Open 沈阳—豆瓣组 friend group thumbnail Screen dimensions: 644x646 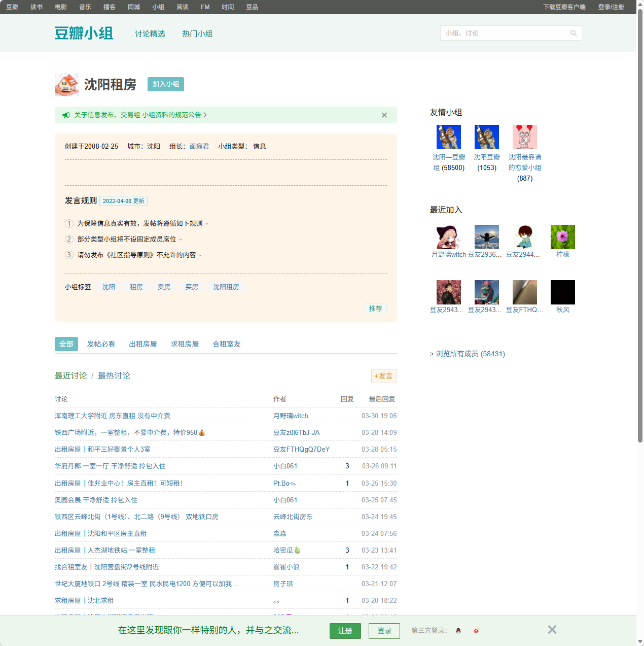tap(448, 137)
